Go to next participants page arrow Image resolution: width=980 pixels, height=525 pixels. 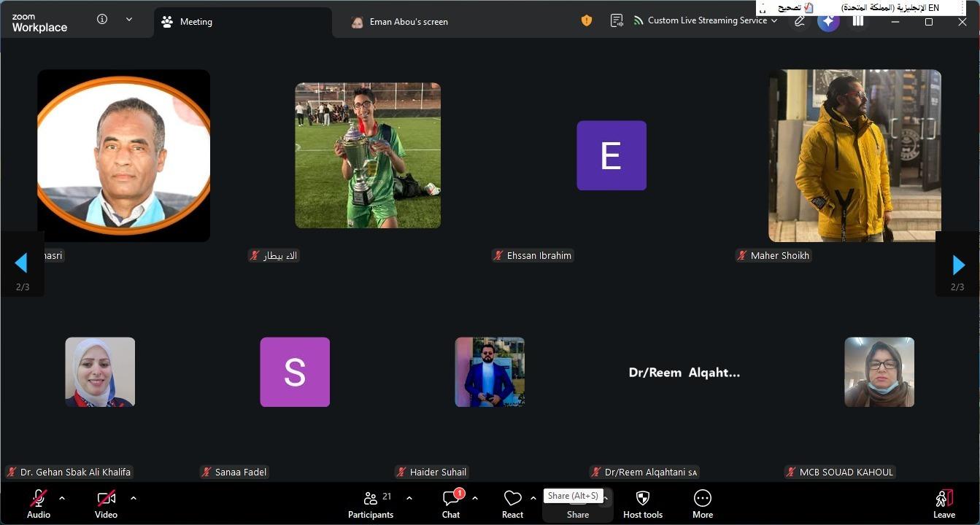(x=958, y=265)
